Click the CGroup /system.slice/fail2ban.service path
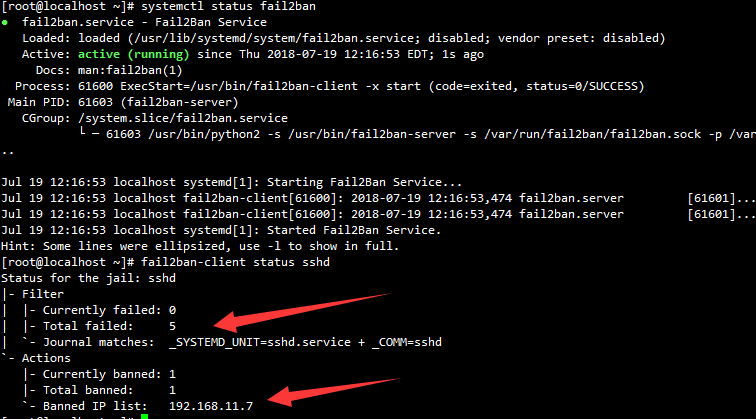This screenshot has height=419, width=756. click(x=148, y=118)
